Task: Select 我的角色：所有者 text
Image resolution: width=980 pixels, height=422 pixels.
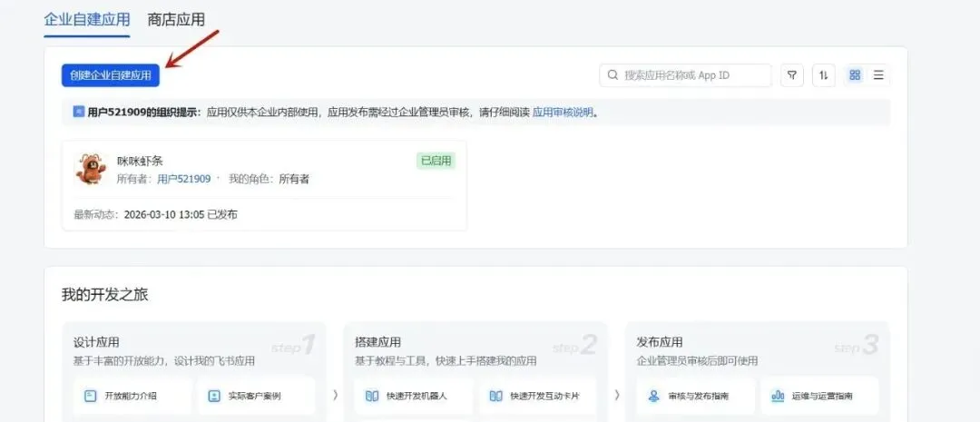Action: 269,179
